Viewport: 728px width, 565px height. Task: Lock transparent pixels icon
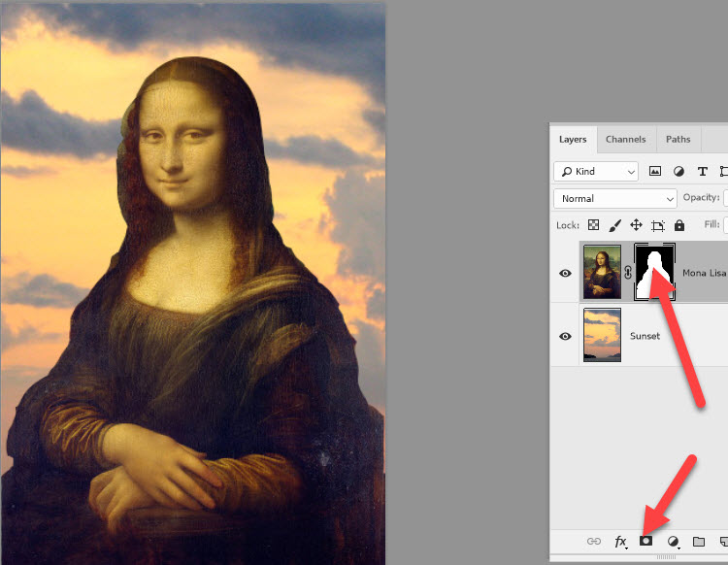tap(593, 225)
